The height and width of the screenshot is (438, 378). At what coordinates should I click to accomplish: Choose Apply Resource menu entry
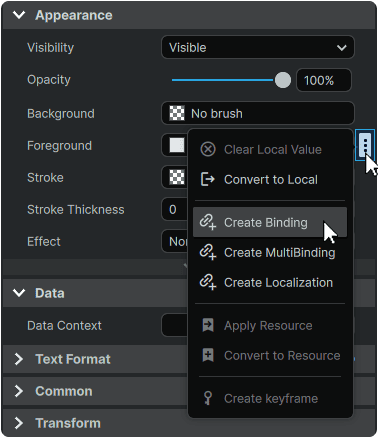(x=270, y=325)
